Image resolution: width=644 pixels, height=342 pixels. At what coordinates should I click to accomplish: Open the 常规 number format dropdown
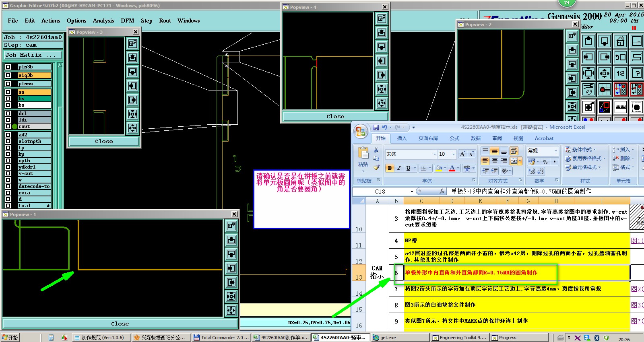556,151
